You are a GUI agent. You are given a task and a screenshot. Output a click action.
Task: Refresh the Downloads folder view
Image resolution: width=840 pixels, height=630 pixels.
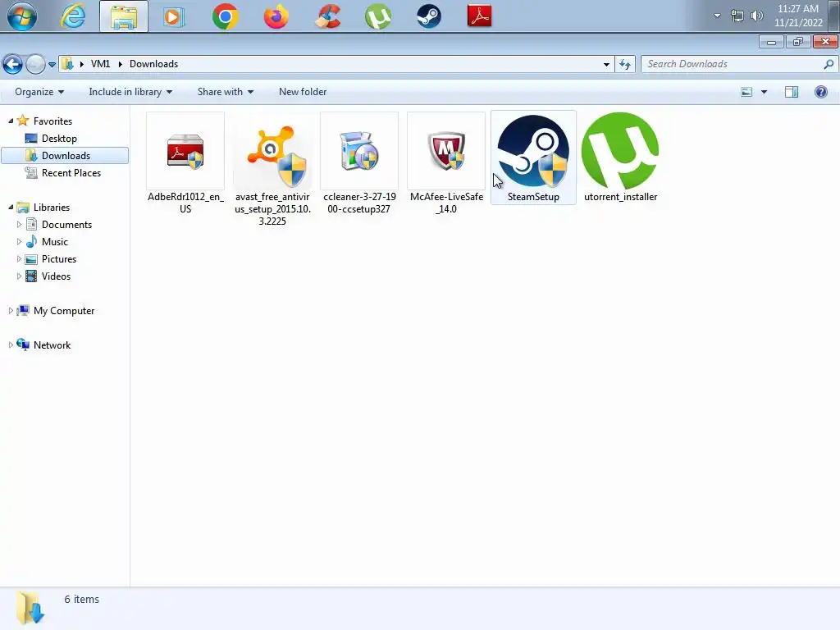[624, 64]
